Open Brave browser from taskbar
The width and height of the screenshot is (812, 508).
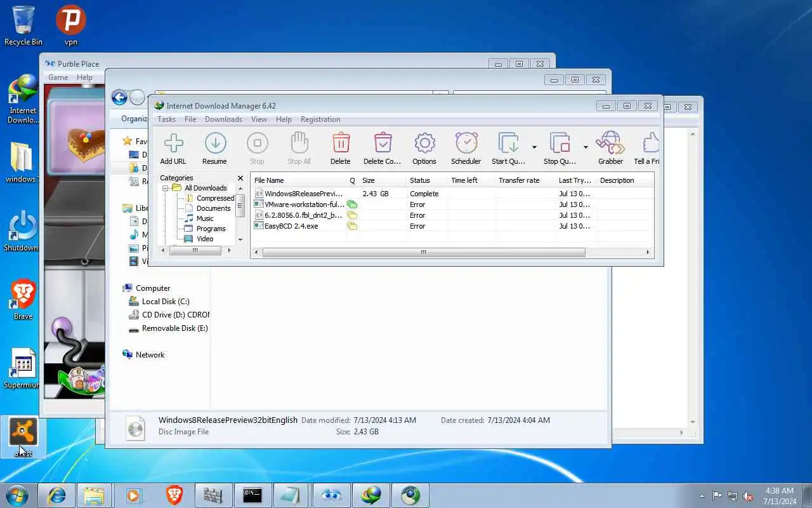(173, 495)
